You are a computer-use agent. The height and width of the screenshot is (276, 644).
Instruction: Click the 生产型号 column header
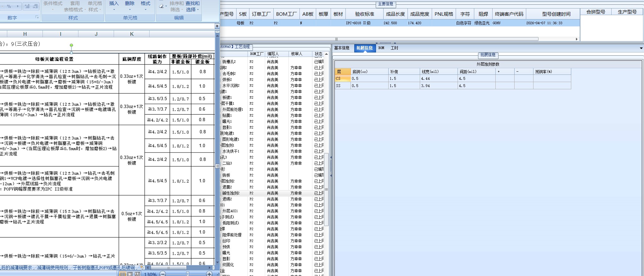[627, 12]
